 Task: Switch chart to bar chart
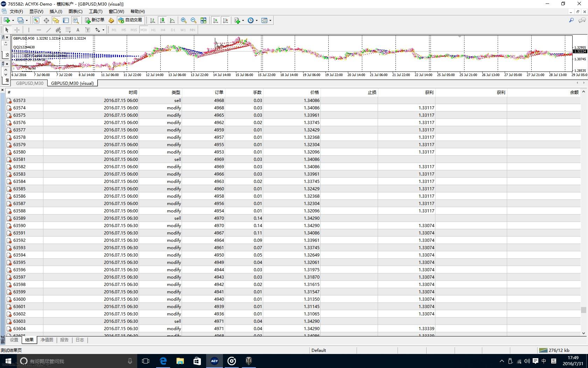coord(153,20)
